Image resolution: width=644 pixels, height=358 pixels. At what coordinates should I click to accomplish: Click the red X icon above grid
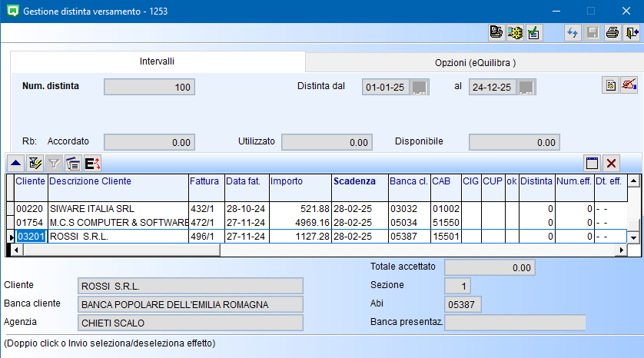[612, 163]
